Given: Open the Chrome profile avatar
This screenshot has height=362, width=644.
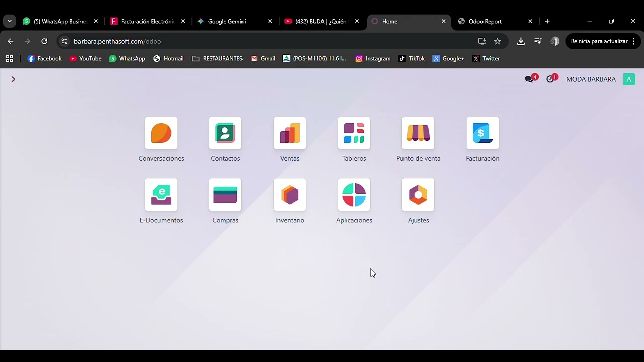Looking at the screenshot, I should [x=555, y=41].
